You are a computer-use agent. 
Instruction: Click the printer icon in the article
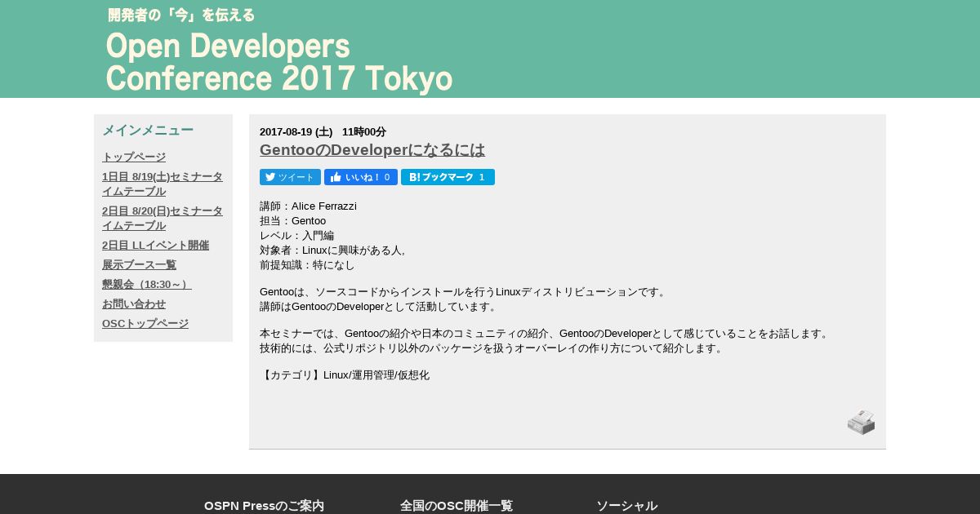[861, 422]
